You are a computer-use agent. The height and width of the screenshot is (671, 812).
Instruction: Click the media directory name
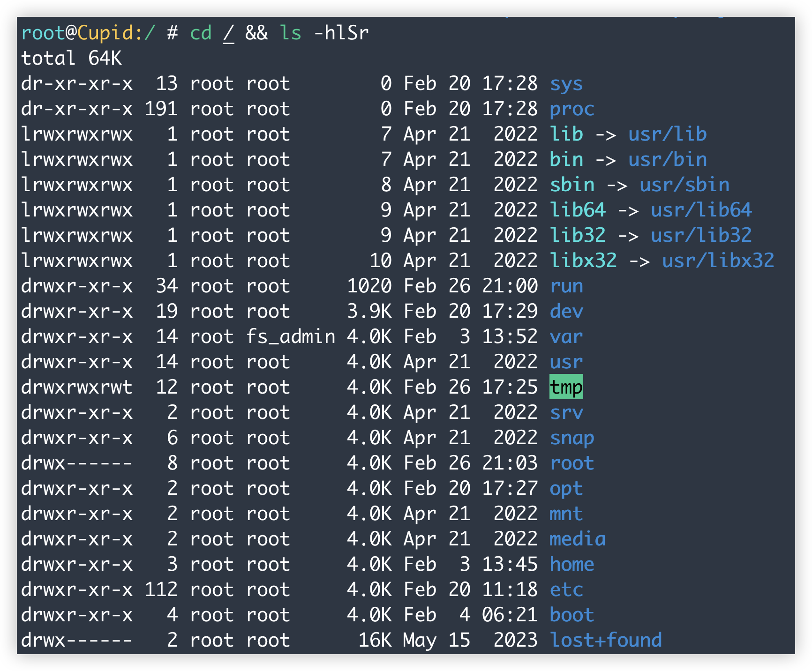pos(577,539)
